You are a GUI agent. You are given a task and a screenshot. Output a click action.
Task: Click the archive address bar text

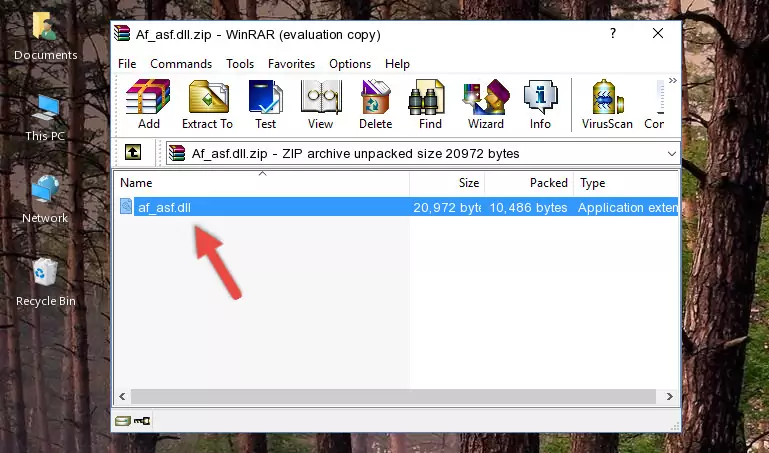point(355,154)
